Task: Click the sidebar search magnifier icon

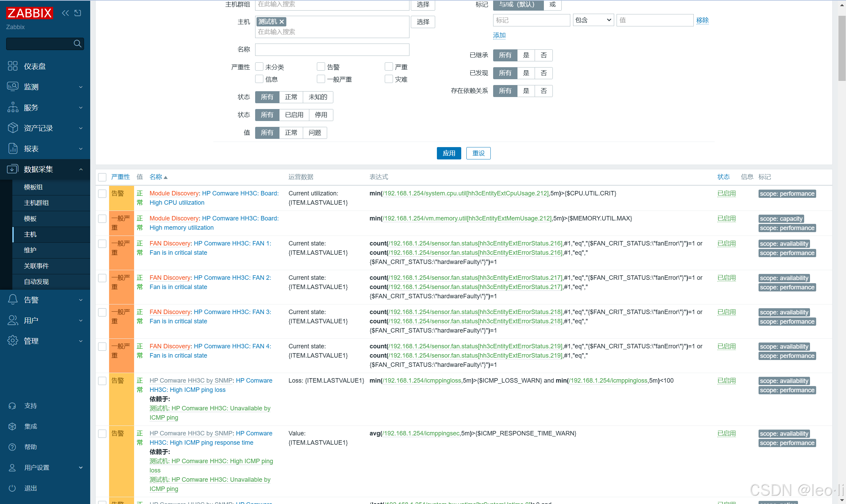Action: coord(78,44)
